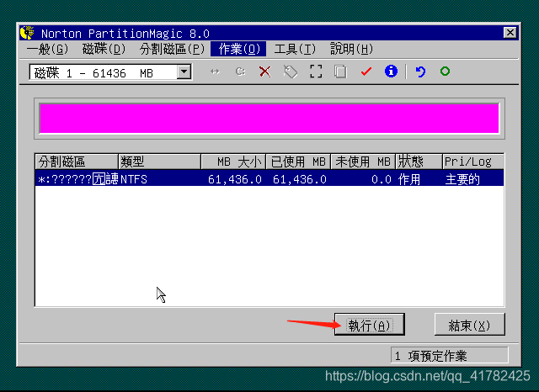Click the 未使用 MB column header
This screenshot has width=539, height=392.
(x=363, y=162)
